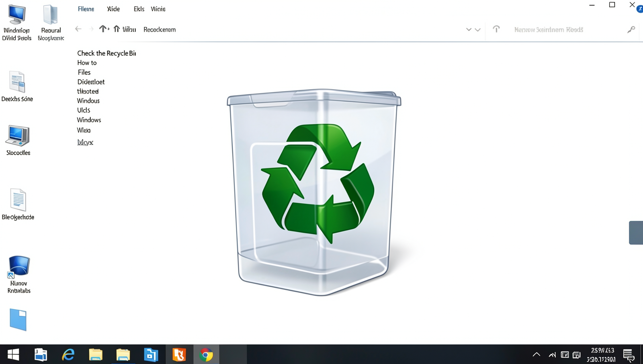This screenshot has width=643, height=364.
Task: Open the taskbar clock and date
Action: click(x=602, y=355)
